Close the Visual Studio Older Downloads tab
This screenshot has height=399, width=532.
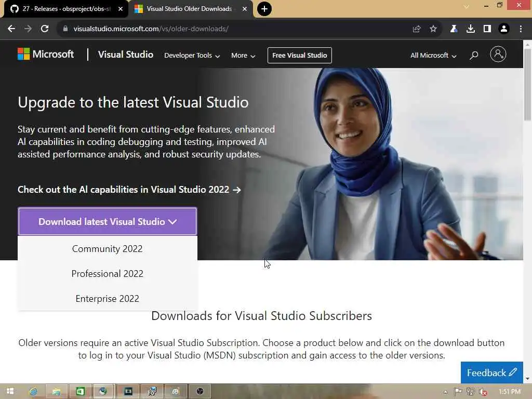tap(245, 9)
